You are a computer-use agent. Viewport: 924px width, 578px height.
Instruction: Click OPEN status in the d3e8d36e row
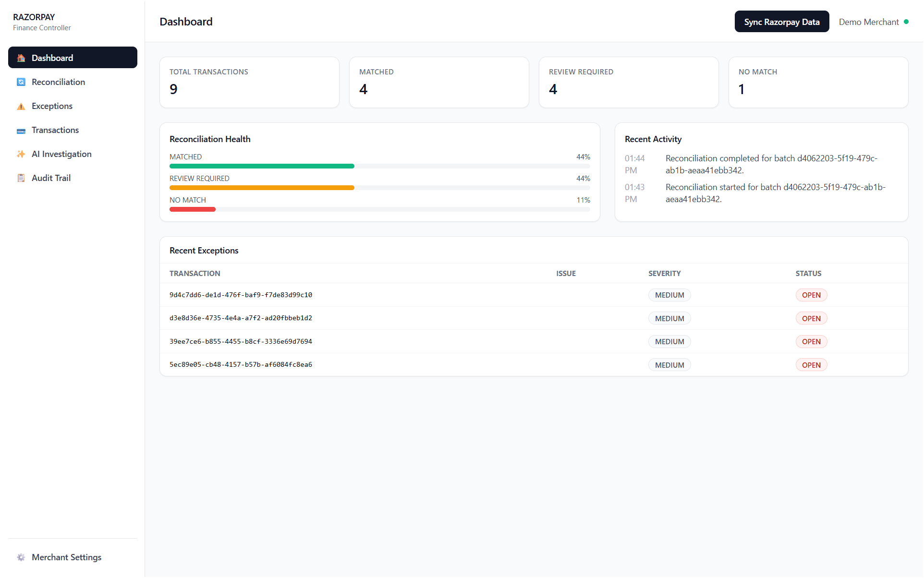click(811, 318)
